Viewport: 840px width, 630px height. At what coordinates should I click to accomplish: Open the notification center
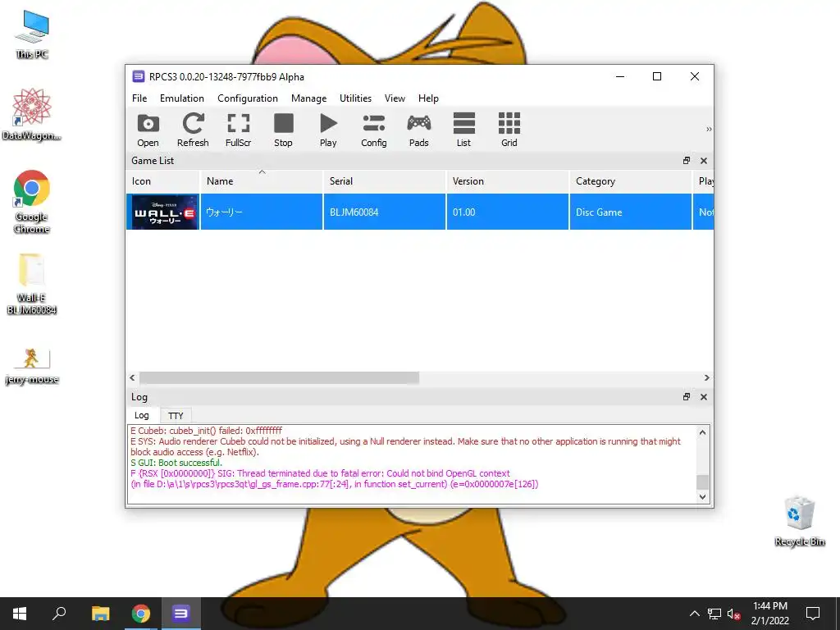813,614
